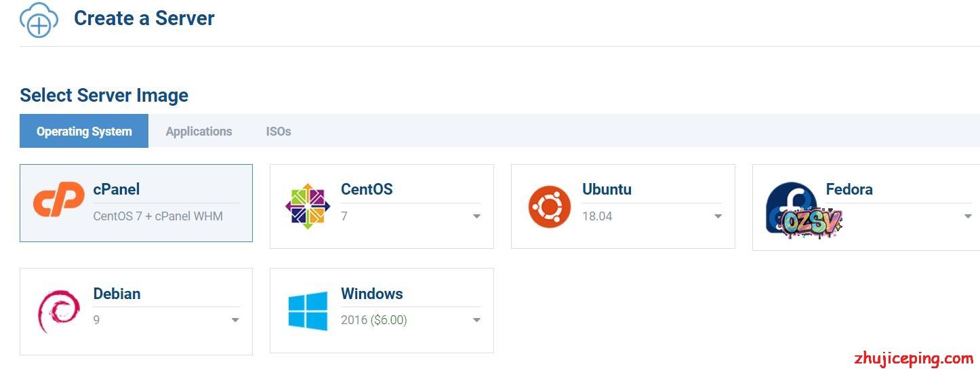Screen dimensions: 980x375
Task: Select the Operating System tab
Action: 84,132
